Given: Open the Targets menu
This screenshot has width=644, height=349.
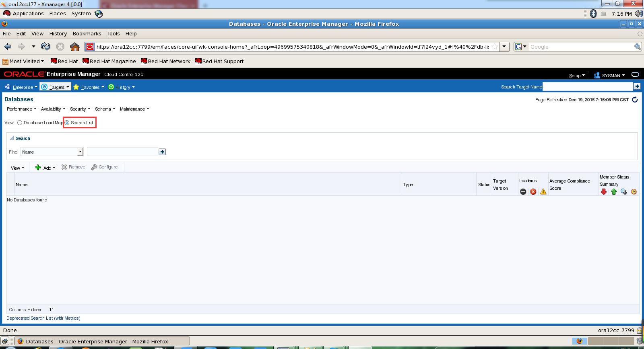Looking at the screenshot, I should pyautogui.click(x=56, y=87).
